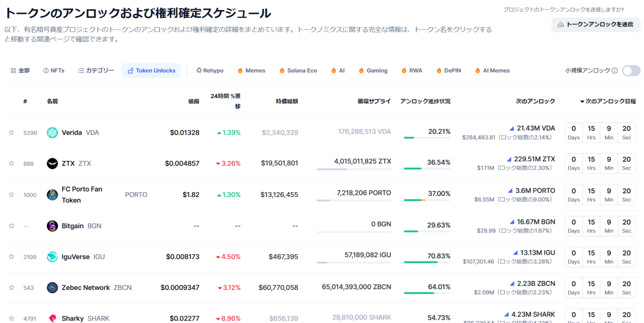Open the Zebec Network logo icon

52,288
